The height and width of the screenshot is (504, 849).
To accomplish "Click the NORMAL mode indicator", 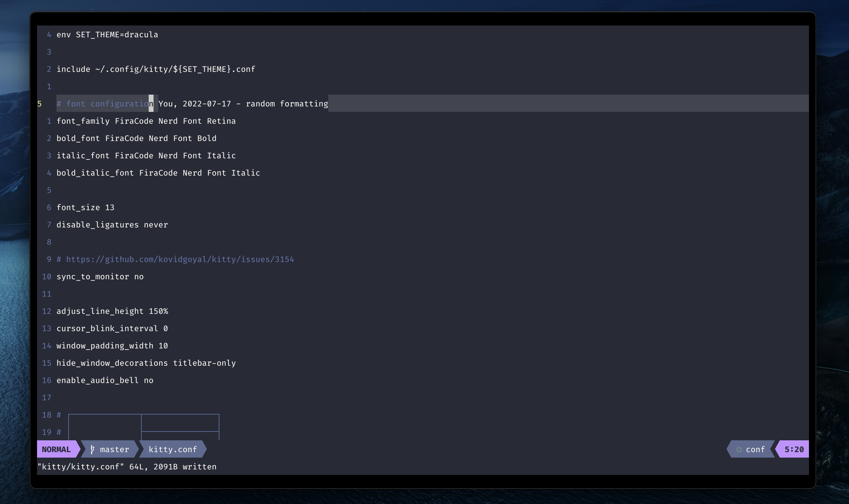I will click(56, 449).
